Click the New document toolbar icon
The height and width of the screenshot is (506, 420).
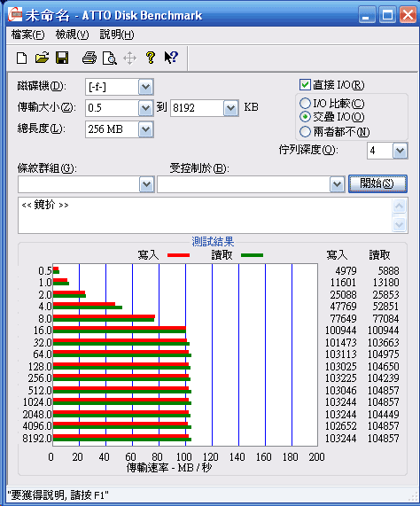[x=21, y=58]
